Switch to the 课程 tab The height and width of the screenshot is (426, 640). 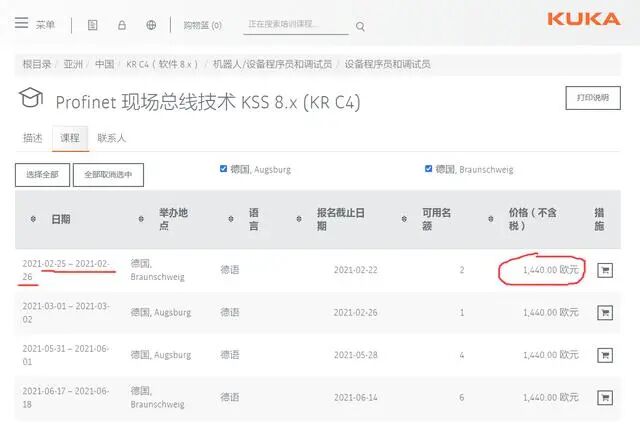(x=70, y=138)
